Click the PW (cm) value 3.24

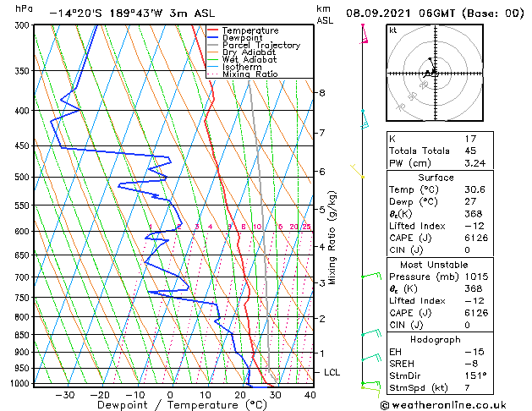[475, 163]
